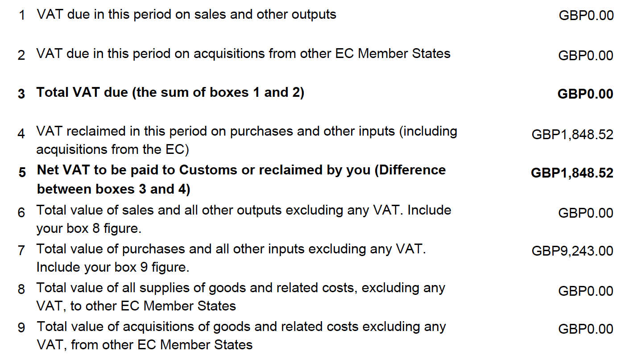Select the bold 'Total VAT due' heading
This screenshot has height=364, width=637.
170,93
